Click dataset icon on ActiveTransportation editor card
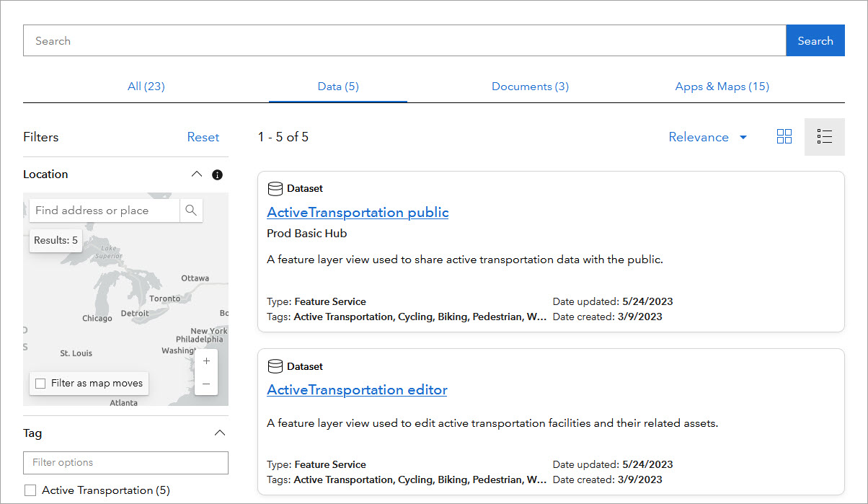Screen dimensions: 868x504 coord(275,366)
